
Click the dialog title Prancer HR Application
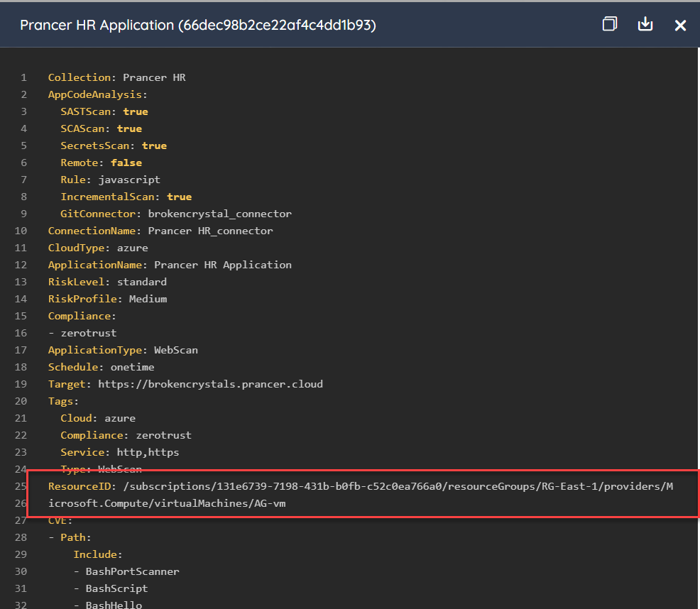click(198, 25)
